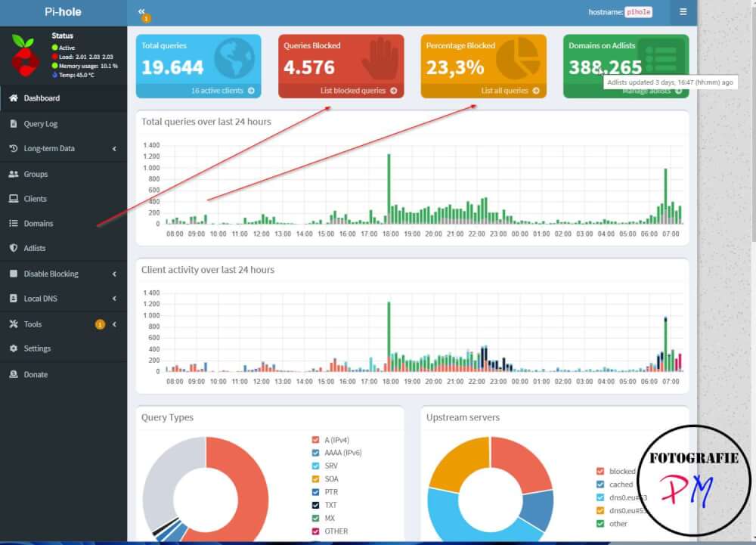
Task: Click the Temp 45.0 °C status line
Action: (73, 75)
